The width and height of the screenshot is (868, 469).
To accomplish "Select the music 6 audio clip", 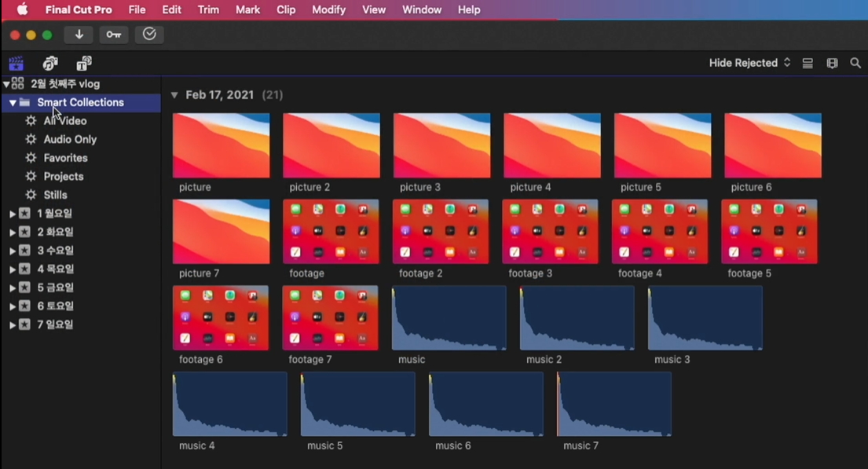I will [486, 405].
